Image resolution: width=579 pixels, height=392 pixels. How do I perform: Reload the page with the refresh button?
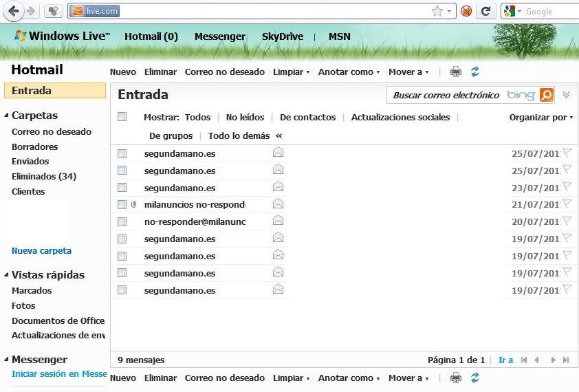click(486, 11)
